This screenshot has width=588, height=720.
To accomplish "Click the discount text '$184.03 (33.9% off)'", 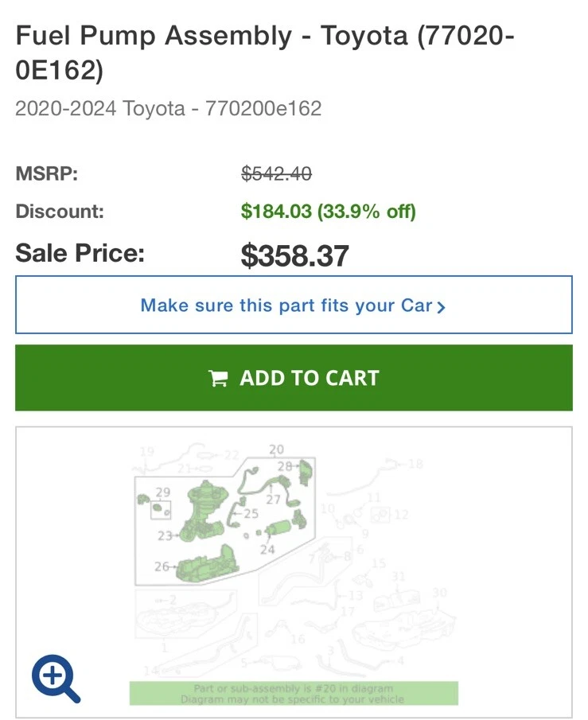I will (329, 212).
